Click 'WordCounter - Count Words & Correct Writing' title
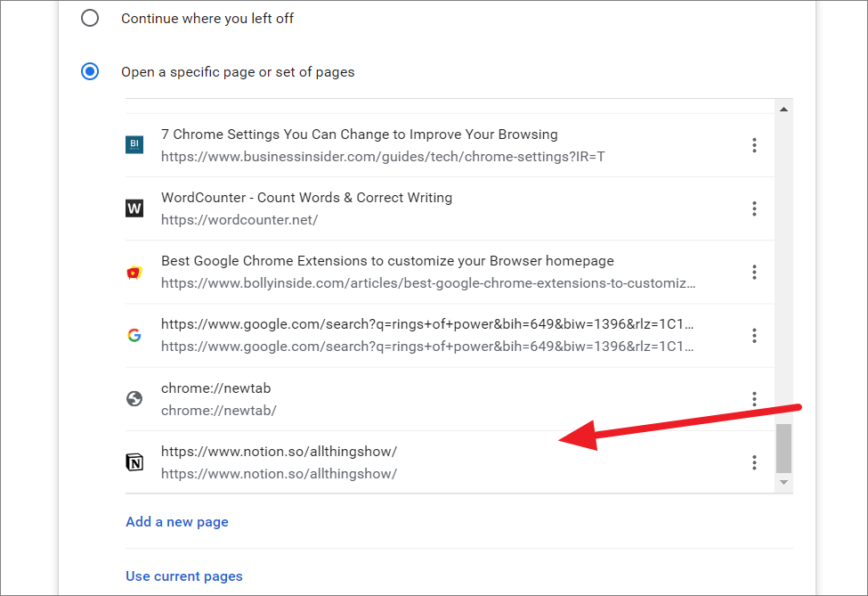 (x=306, y=198)
